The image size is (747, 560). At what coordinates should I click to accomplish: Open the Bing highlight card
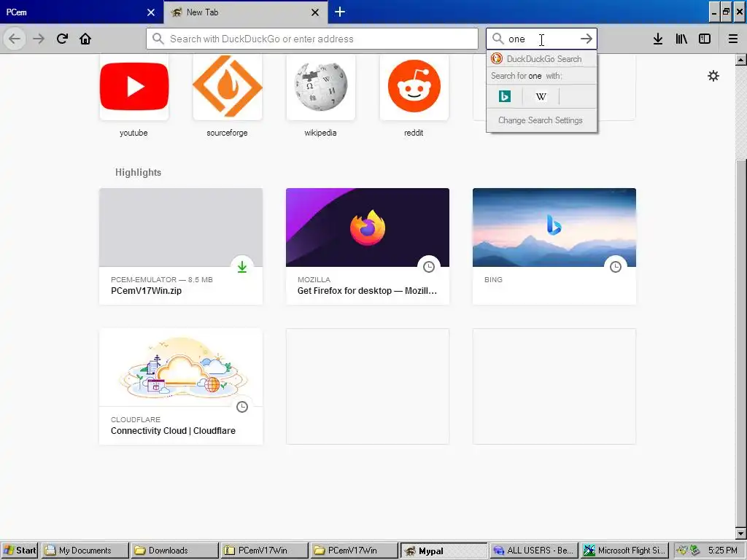554,246
